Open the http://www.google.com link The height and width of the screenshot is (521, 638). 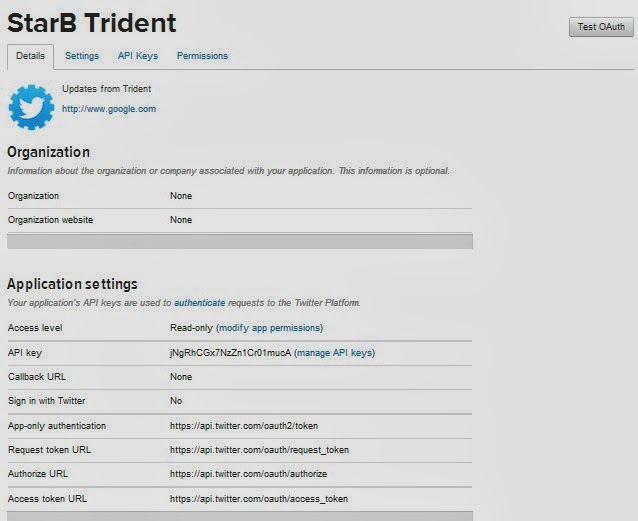pos(109,109)
